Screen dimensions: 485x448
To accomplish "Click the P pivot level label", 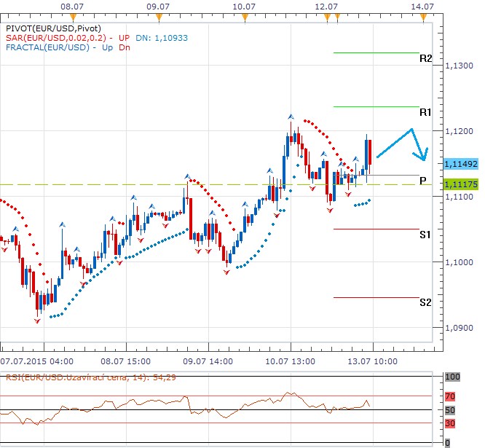I will pos(423,180).
